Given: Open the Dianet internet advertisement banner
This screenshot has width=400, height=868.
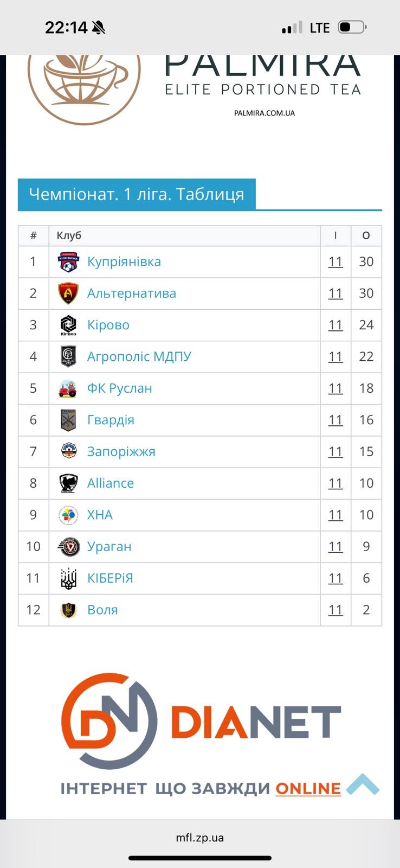Looking at the screenshot, I should click(201, 732).
